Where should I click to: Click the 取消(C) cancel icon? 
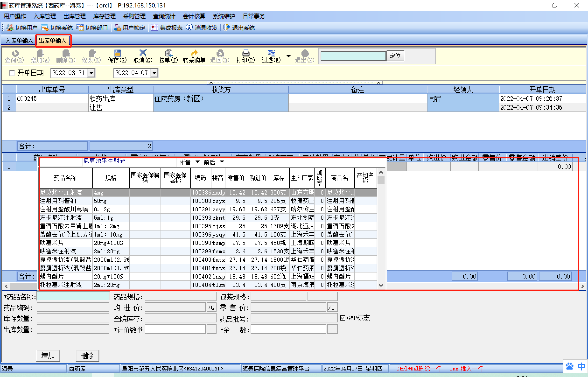coord(143,53)
